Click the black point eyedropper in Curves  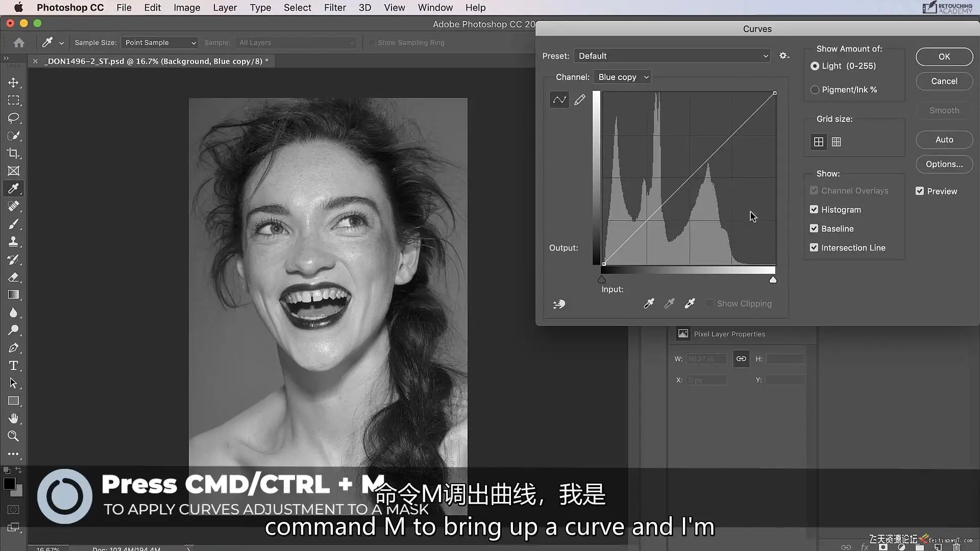point(649,304)
